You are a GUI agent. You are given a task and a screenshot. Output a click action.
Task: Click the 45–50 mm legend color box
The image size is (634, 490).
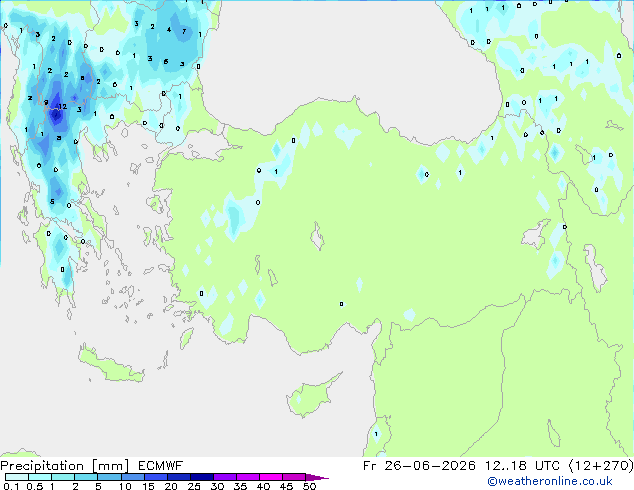point(294,477)
